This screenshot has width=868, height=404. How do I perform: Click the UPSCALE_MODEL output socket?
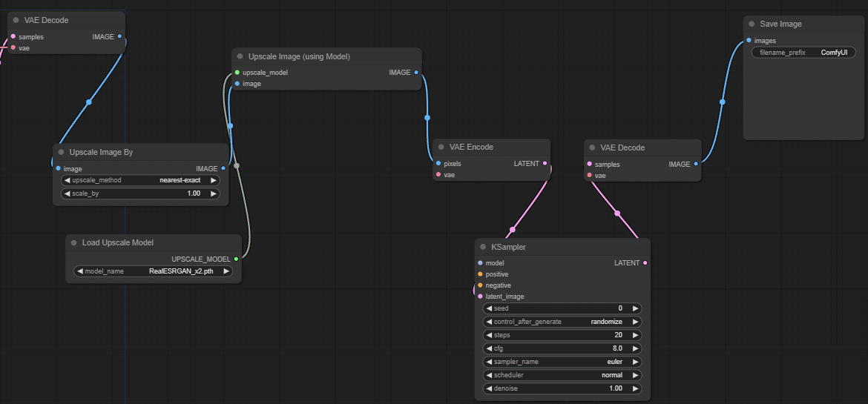pos(236,259)
